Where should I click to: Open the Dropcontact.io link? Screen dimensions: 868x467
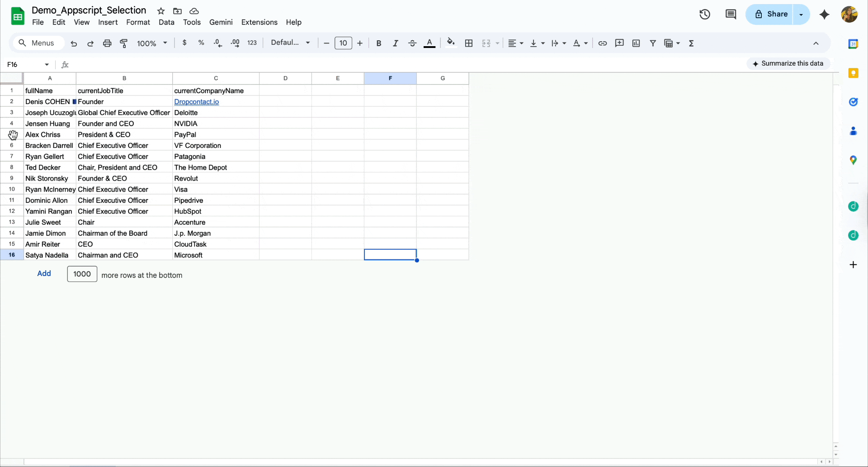197,102
